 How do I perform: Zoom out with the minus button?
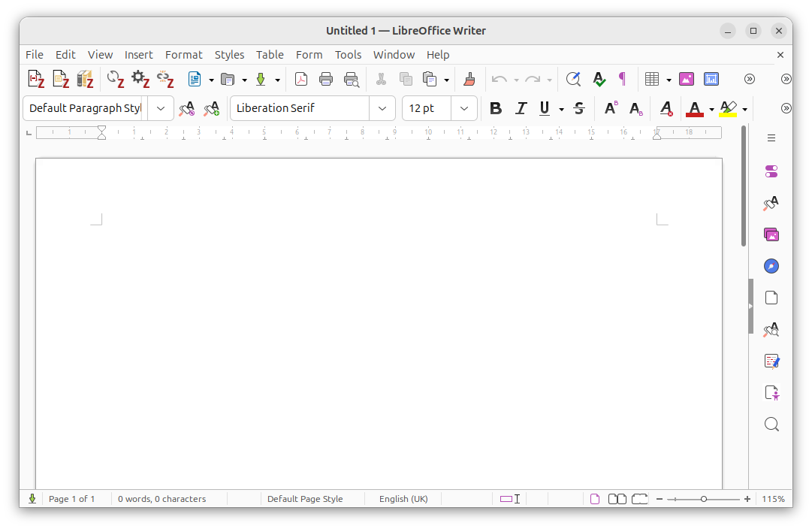pyautogui.click(x=660, y=499)
